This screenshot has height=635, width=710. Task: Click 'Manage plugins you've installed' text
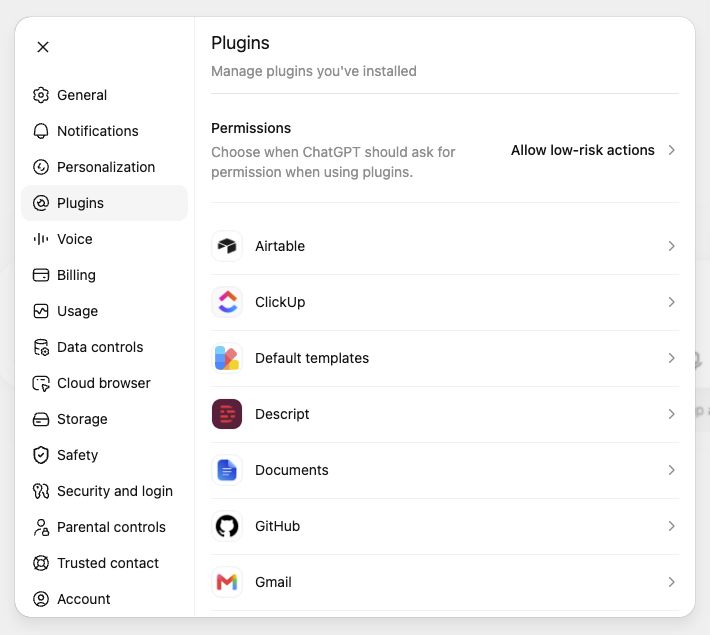click(314, 71)
